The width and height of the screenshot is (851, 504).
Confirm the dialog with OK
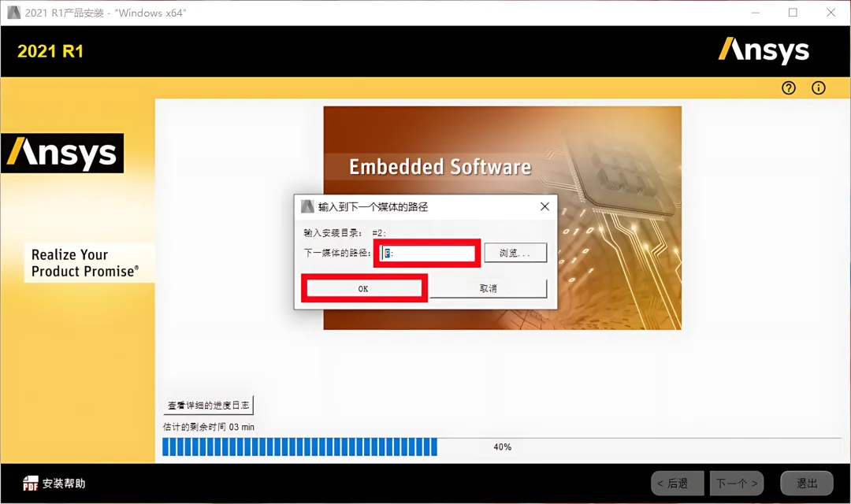(363, 289)
